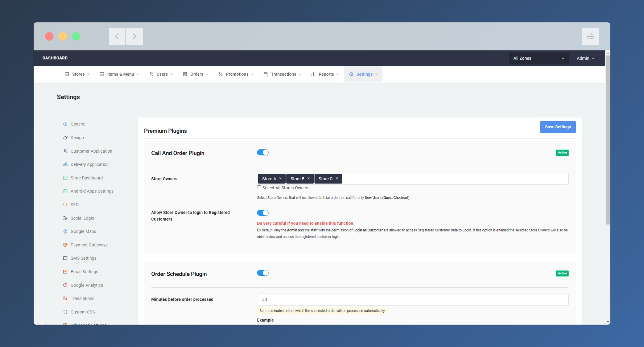644x347 pixels.
Task: Click the Settings gear icon in navbar
Action: click(351, 74)
